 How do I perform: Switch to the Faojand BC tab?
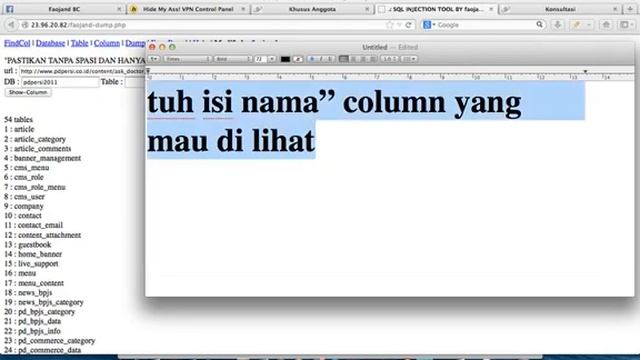point(64,9)
